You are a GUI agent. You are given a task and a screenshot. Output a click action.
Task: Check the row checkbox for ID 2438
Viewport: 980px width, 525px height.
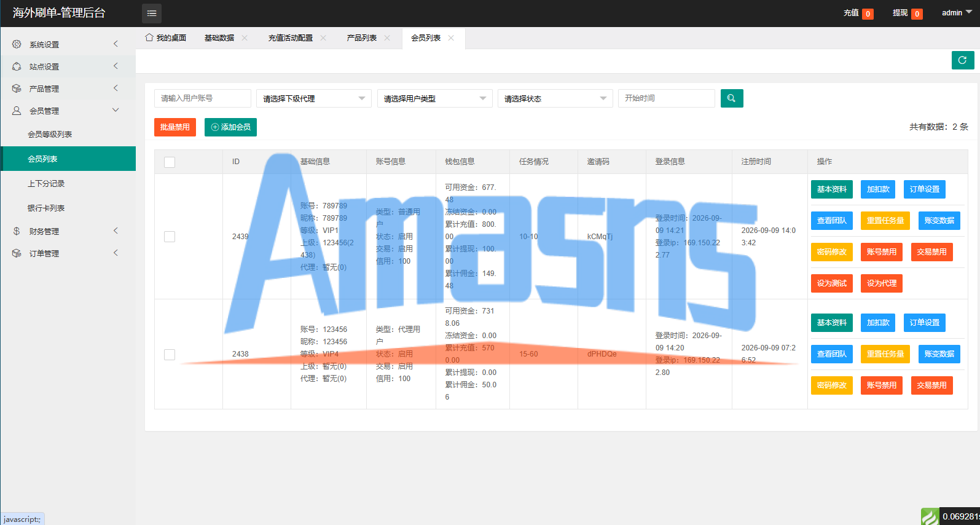tap(170, 354)
